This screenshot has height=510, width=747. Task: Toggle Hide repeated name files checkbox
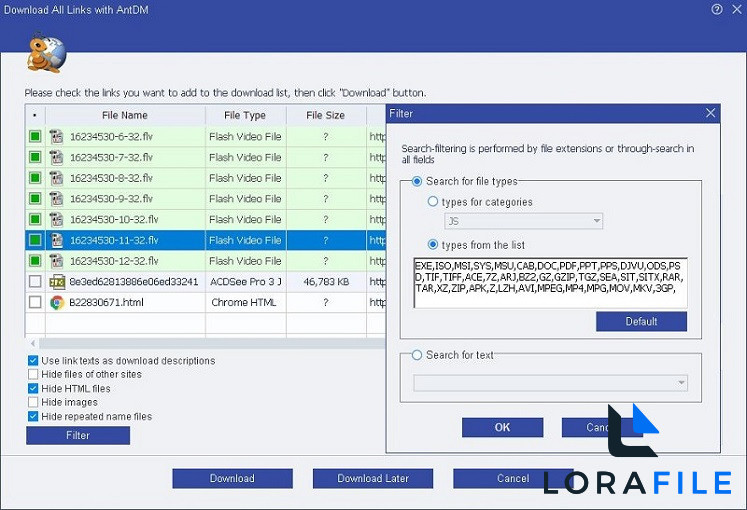(x=33, y=416)
